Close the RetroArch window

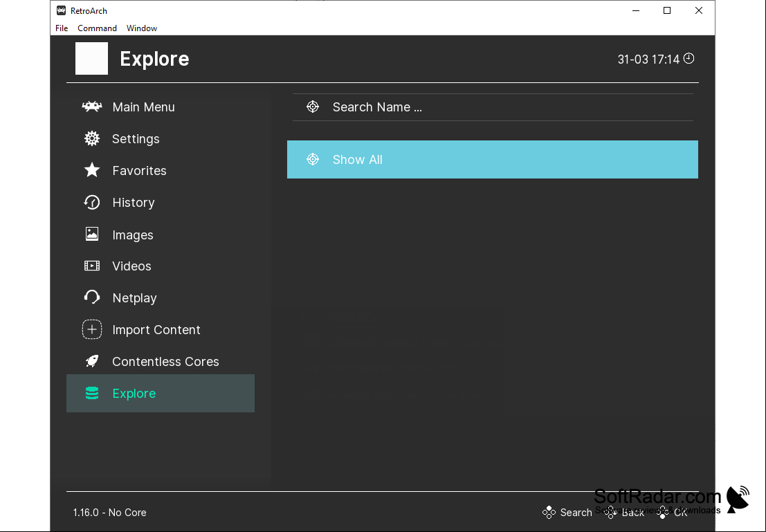(x=699, y=11)
